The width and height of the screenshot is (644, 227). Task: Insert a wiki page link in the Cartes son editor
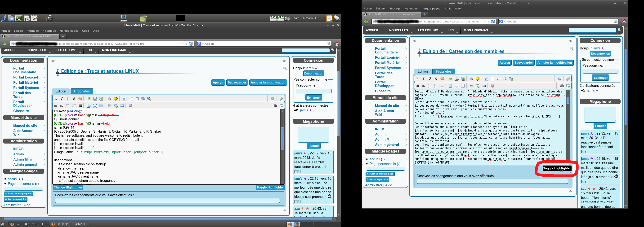coord(457,79)
